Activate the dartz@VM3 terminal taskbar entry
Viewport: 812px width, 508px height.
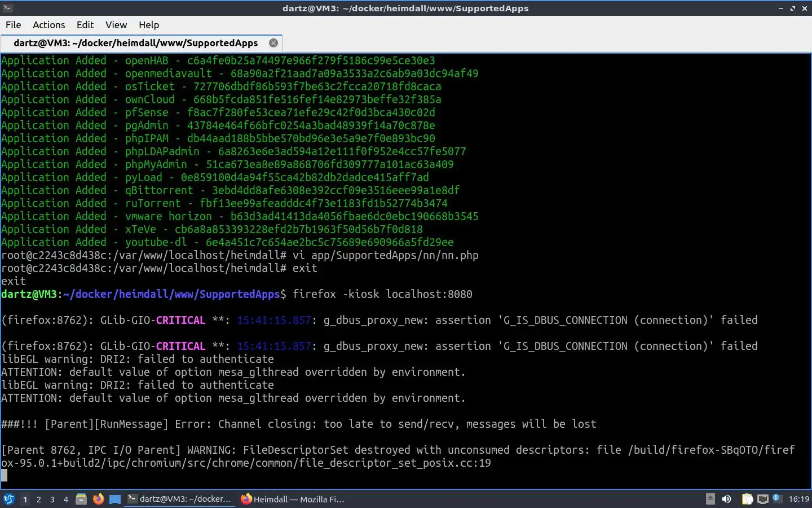180,499
